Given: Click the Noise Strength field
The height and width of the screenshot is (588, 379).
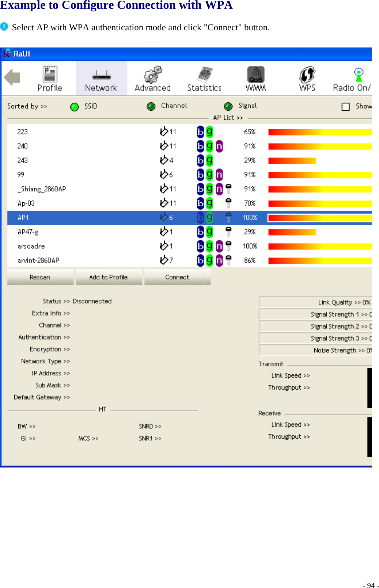Looking at the screenshot, I should (315, 351).
